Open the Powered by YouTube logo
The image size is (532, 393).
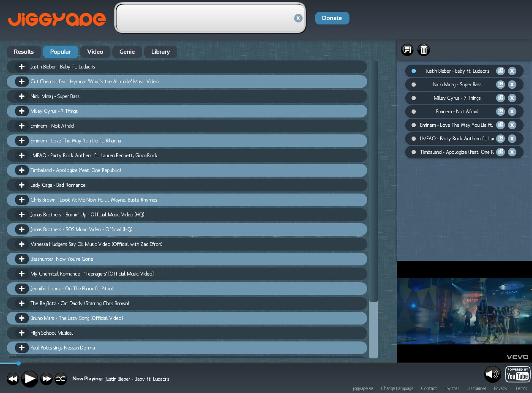pyautogui.click(x=518, y=374)
